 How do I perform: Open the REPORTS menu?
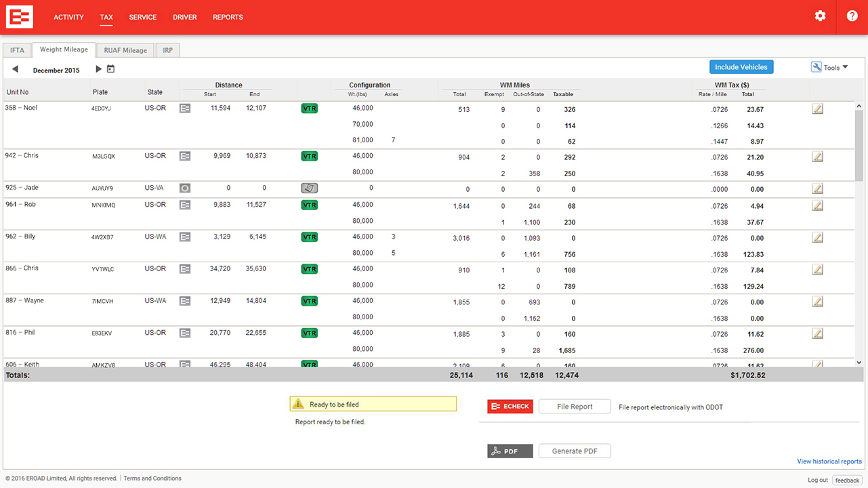228,17
